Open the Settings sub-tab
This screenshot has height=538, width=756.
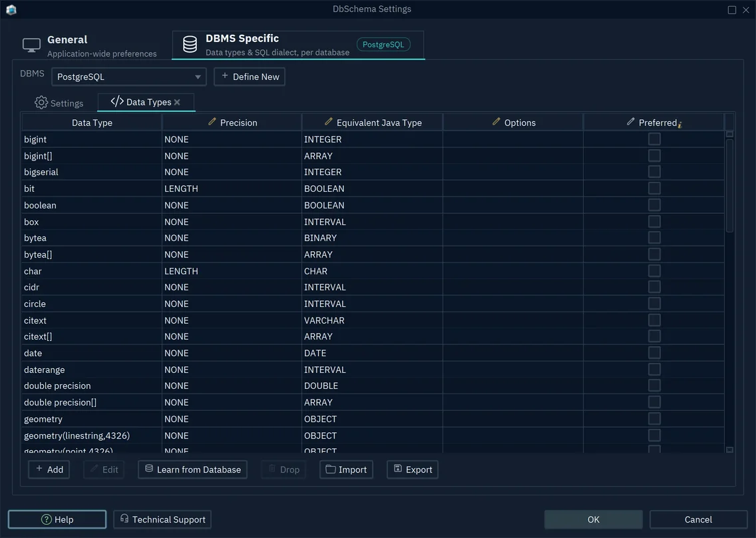click(x=59, y=103)
